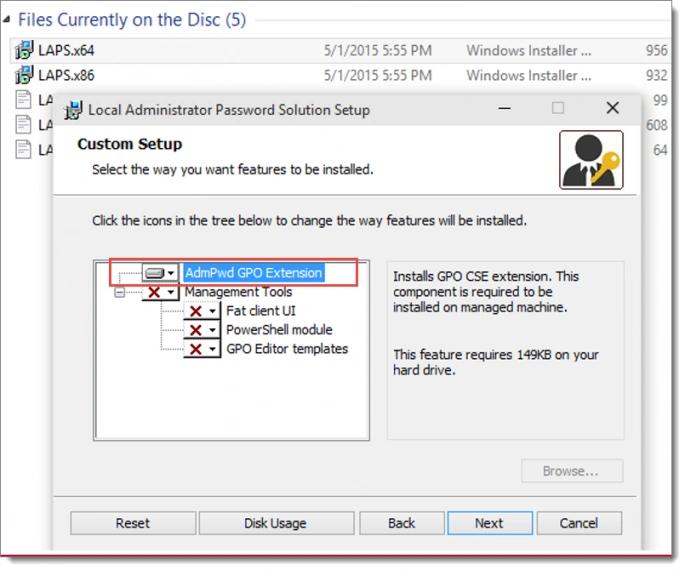The height and width of the screenshot is (570, 685).
Task: Cancel the LAPS setup
Action: pyautogui.click(x=579, y=524)
